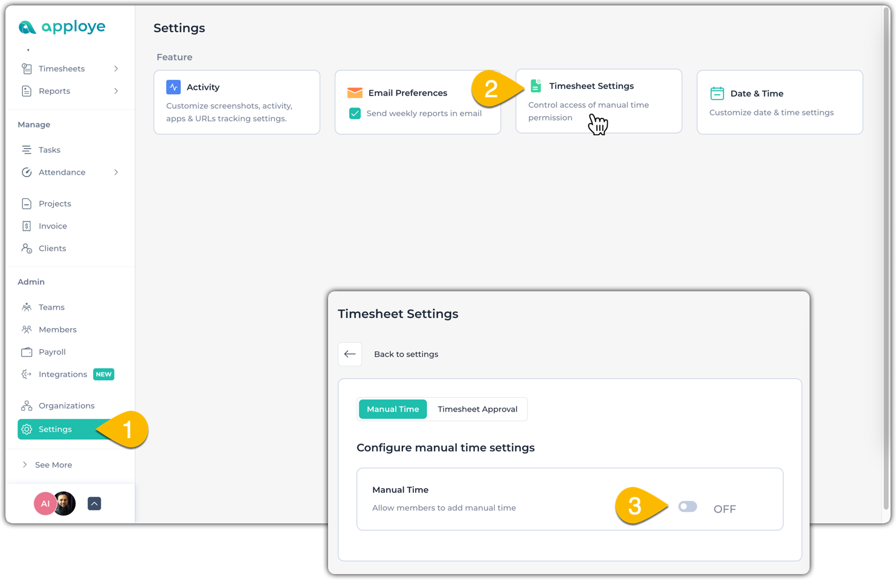The width and height of the screenshot is (896, 588).
Task: Click the Timesheet Settings green document icon
Action: pyautogui.click(x=536, y=86)
